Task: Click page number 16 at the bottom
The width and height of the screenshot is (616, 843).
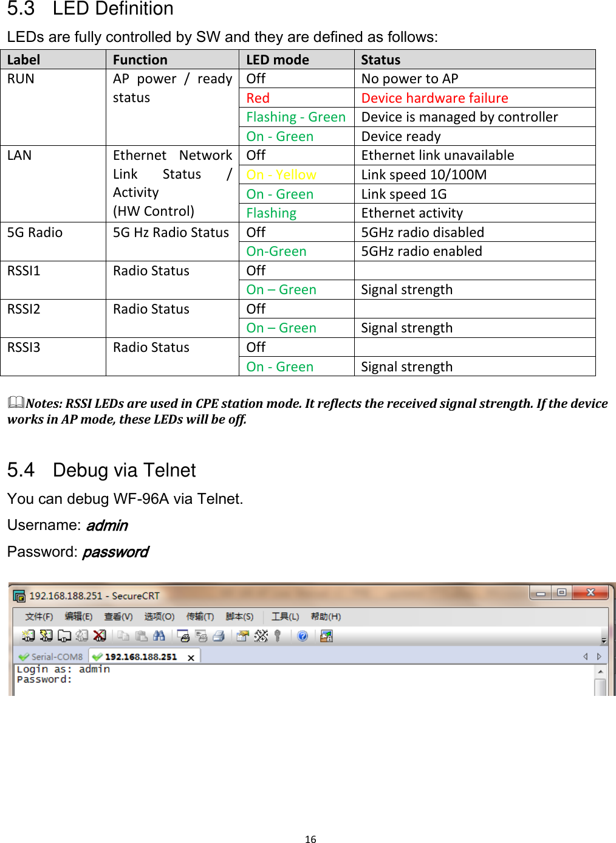Action: coord(310,839)
